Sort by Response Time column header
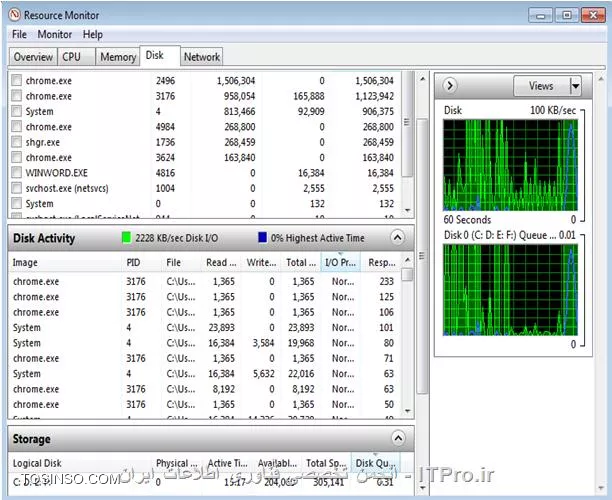Screen dimensions: 612x500 (381, 262)
